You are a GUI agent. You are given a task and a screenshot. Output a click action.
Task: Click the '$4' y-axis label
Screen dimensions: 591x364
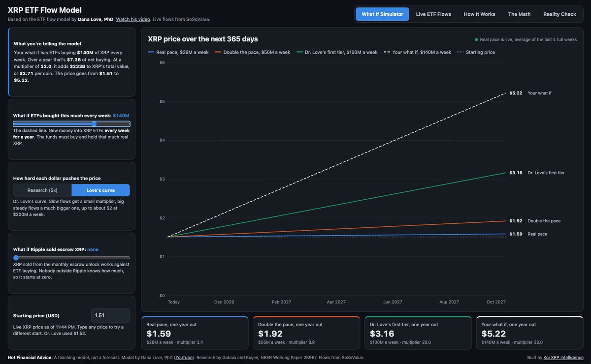pyautogui.click(x=162, y=140)
